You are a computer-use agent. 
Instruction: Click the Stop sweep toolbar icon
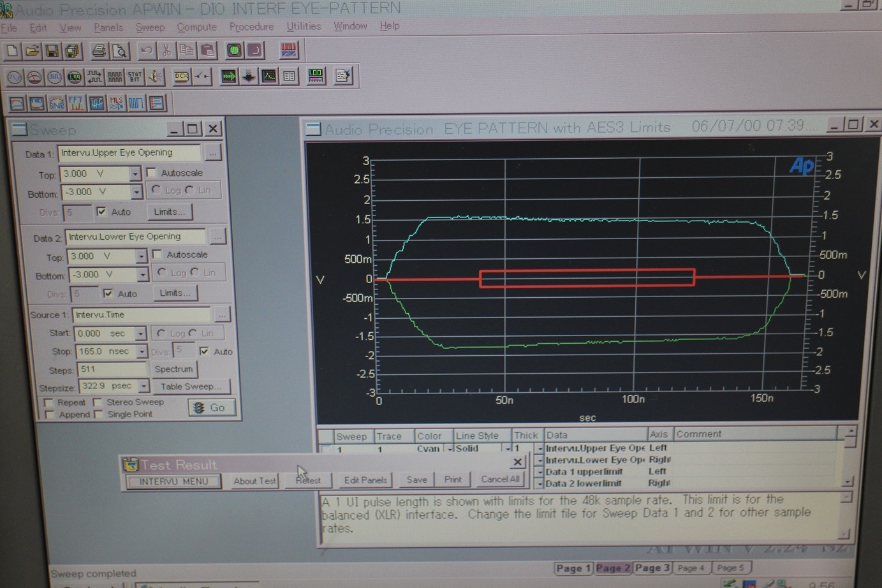[254, 50]
